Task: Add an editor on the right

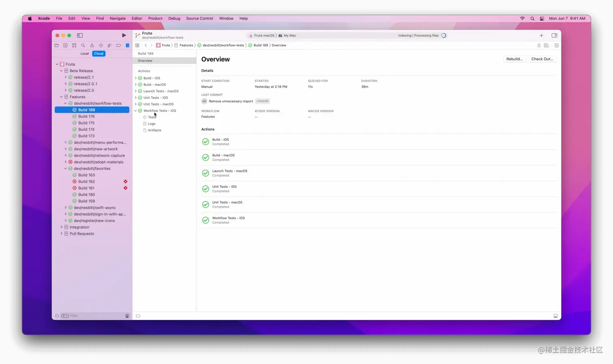Action: click(557, 45)
